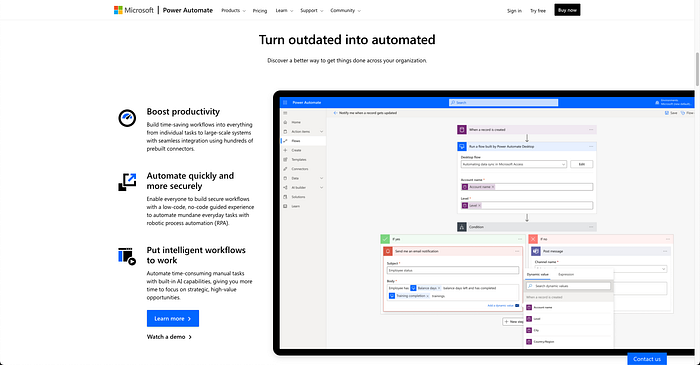Click the Automate quickly arrow icon
The width and height of the screenshot is (700, 365).
coord(127,182)
